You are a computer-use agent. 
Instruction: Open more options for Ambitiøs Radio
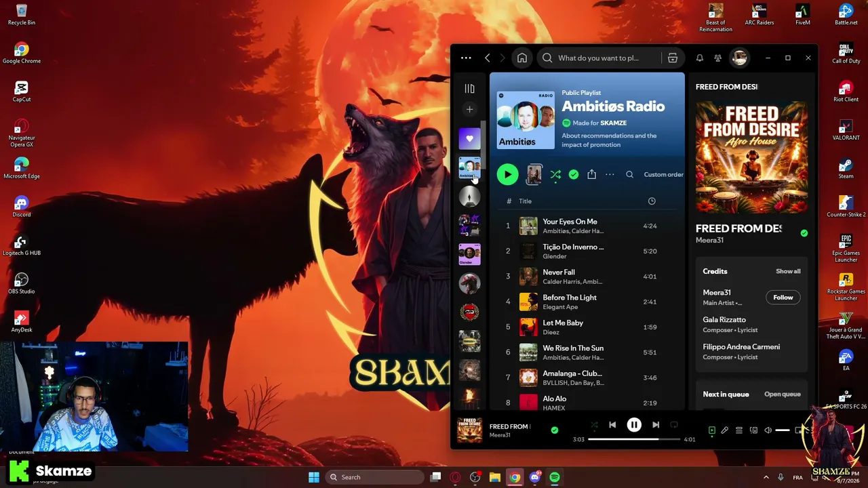pyautogui.click(x=610, y=175)
